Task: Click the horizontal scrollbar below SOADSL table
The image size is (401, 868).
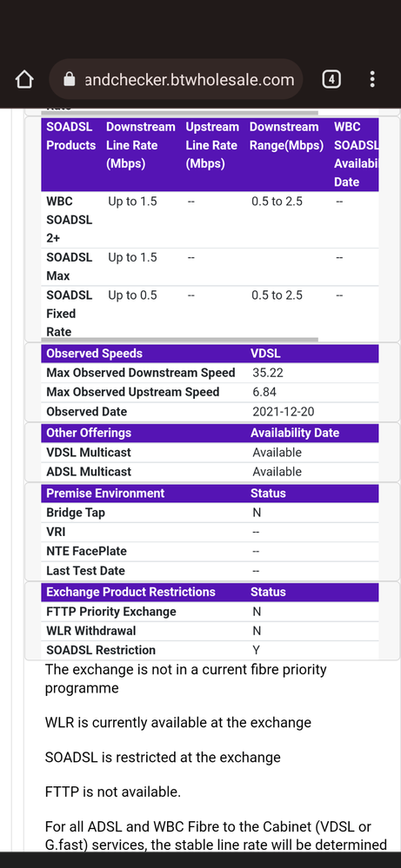Action: tap(179, 339)
